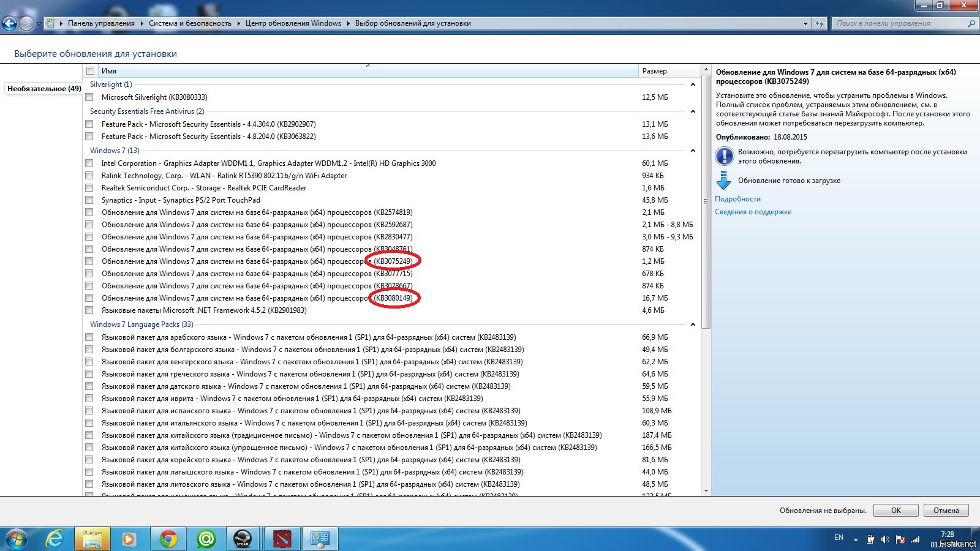Click the power plug tray icon
Screen dimensions: 980x551
pos(870,539)
